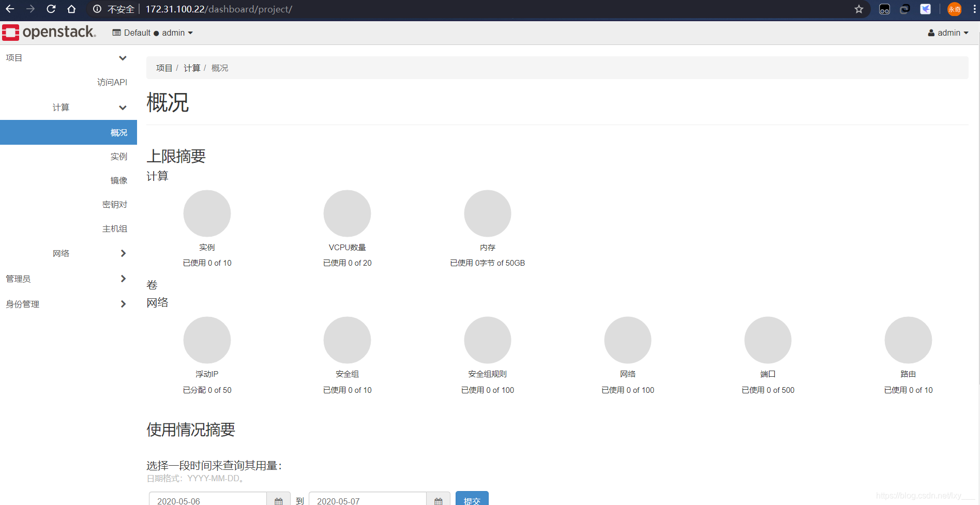Screen dimensions: 980x505
Task: Open the start date calendar picker
Action: point(278,501)
